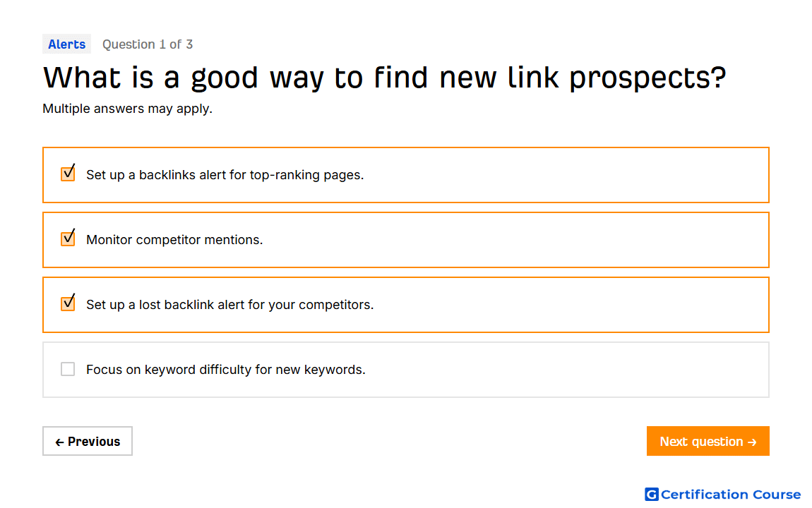Select the 'Focus on keyword difficulty' answer text

tap(226, 370)
